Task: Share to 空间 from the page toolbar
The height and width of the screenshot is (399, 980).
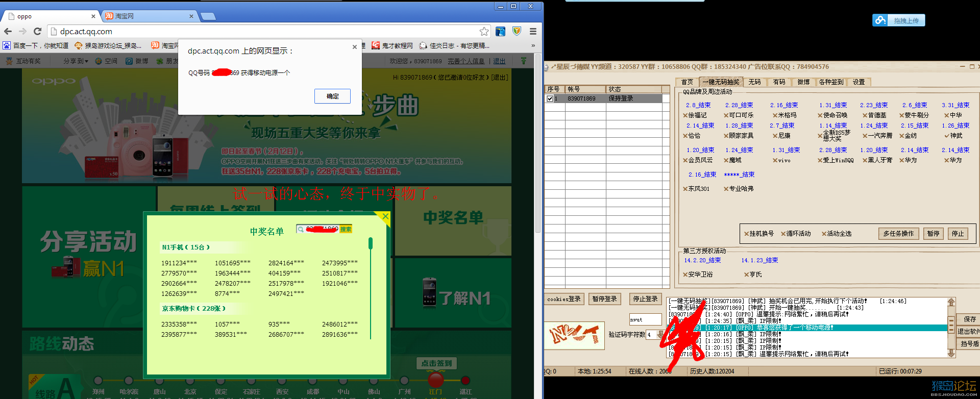Action: click(x=106, y=61)
